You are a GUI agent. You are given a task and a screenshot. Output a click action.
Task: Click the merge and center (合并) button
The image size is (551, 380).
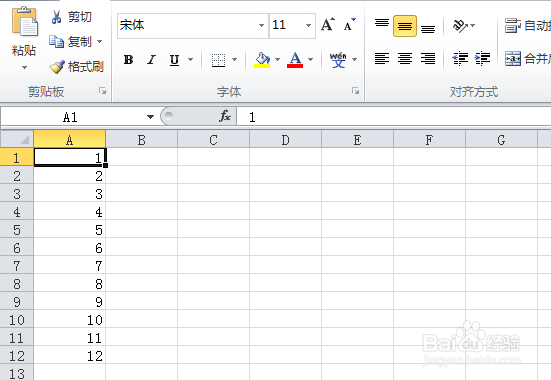[x=527, y=58]
